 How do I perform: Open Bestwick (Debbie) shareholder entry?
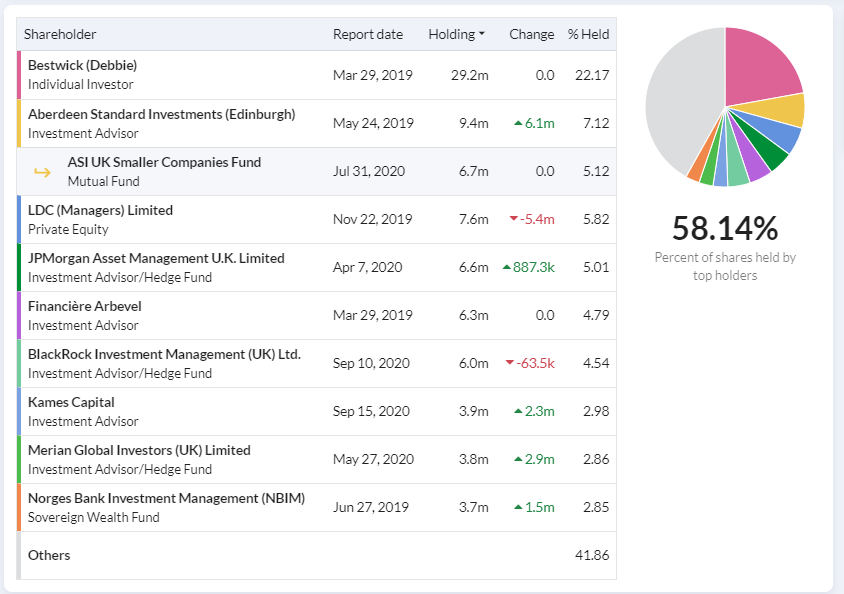tap(82, 66)
